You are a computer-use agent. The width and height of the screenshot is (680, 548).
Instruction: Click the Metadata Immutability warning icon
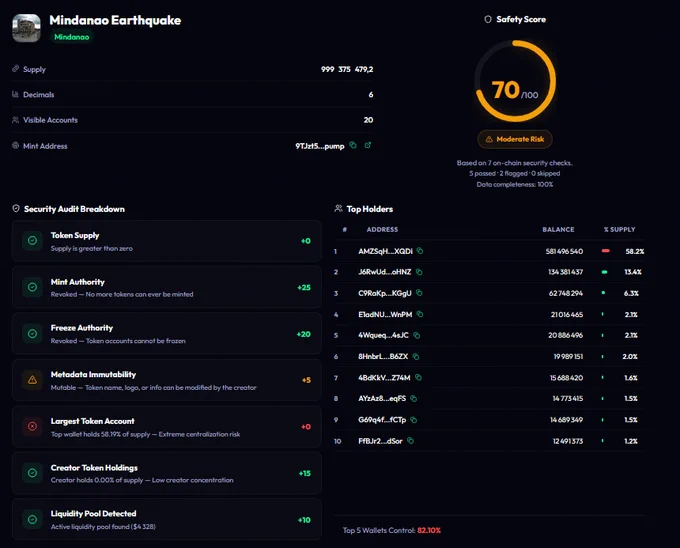[x=32, y=380]
